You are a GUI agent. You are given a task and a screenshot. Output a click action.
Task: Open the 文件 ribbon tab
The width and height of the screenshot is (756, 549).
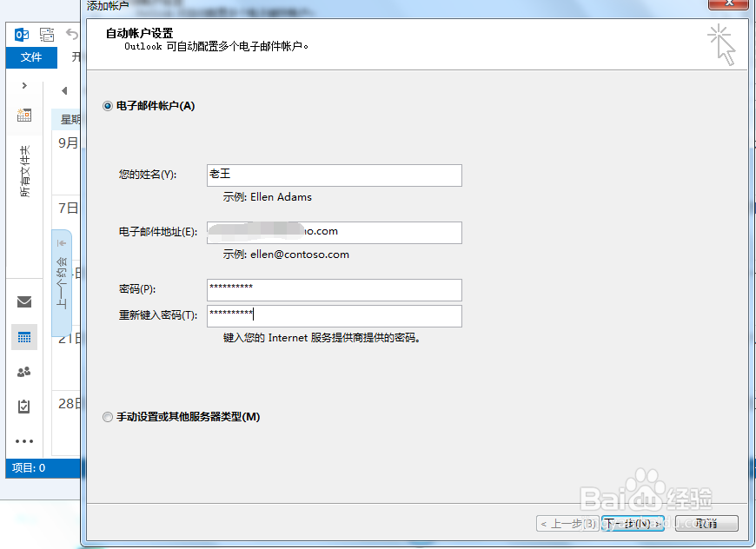tap(31, 57)
